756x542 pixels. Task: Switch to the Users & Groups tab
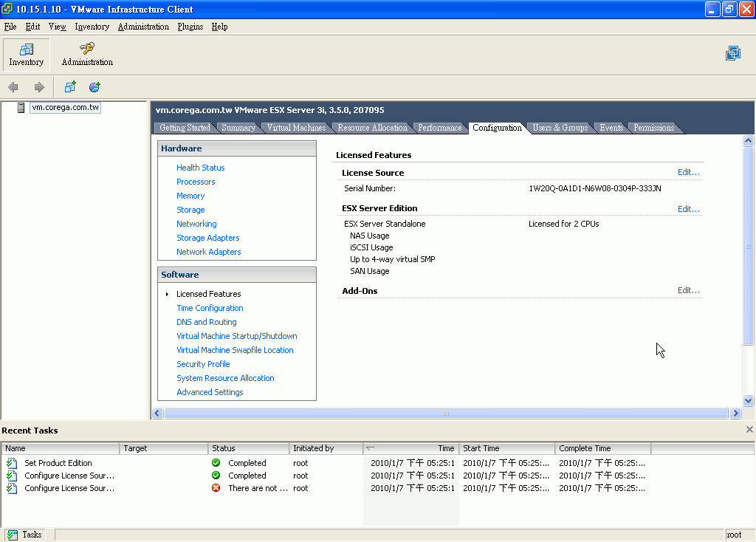click(x=560, y=128)
